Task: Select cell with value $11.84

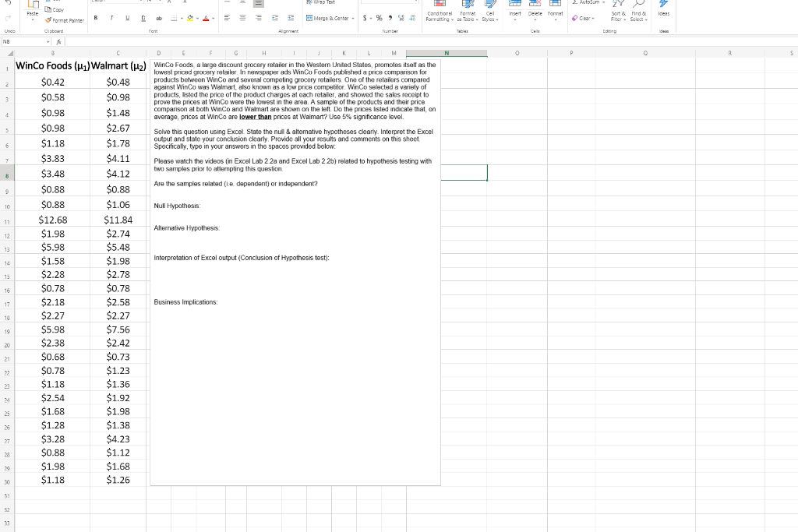Action: click(118, 220)
